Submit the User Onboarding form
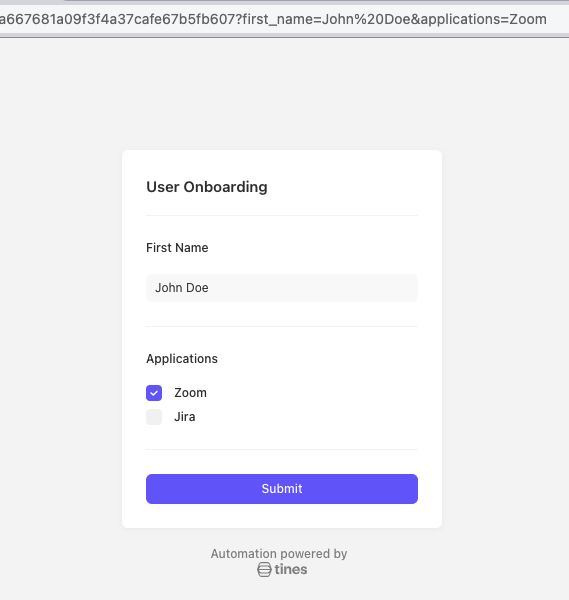Screen dimensions: 569x600 [282, 489]
